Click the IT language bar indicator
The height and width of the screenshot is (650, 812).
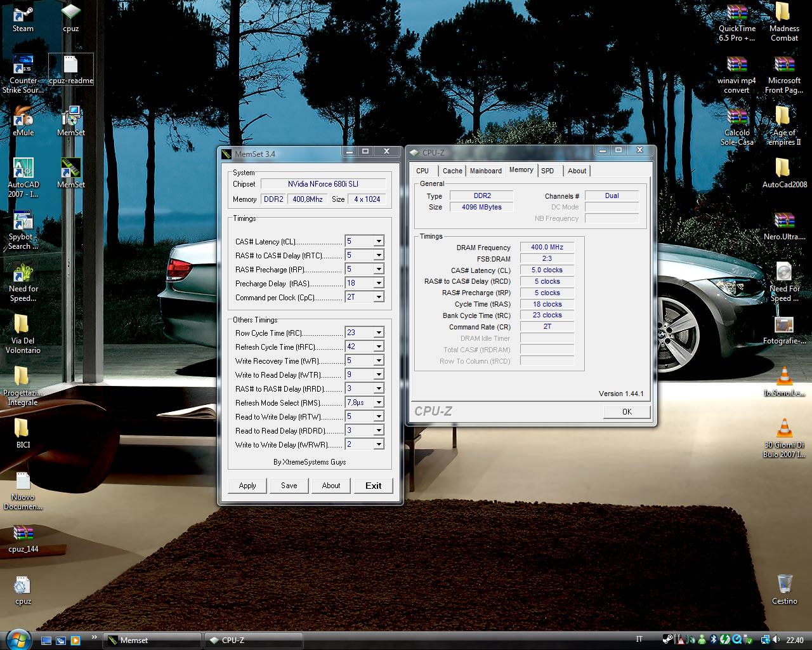(639, 640)
